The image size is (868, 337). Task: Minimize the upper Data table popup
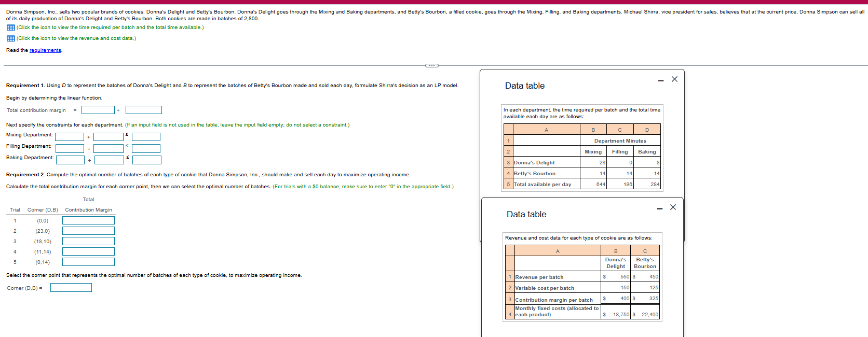click(x=661, y=80)
